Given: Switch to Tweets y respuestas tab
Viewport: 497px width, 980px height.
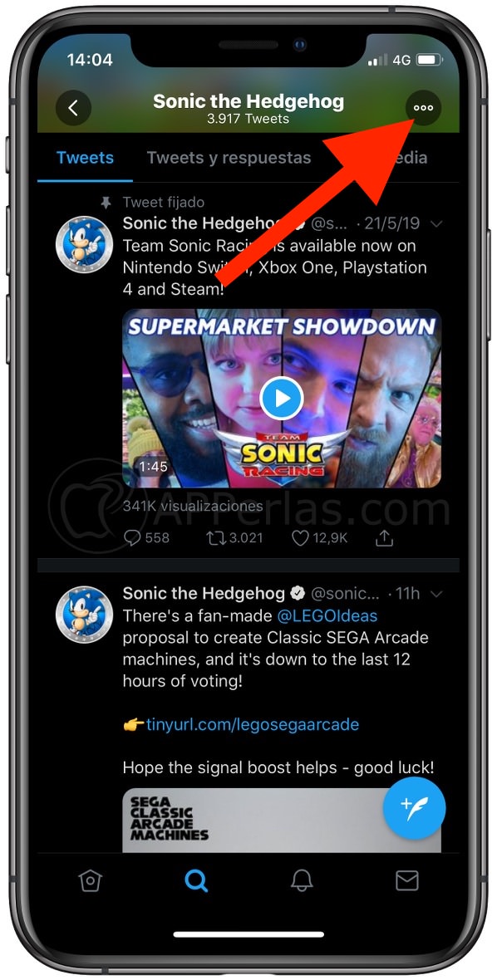Looking at the screenshot, I should point(229,158).
